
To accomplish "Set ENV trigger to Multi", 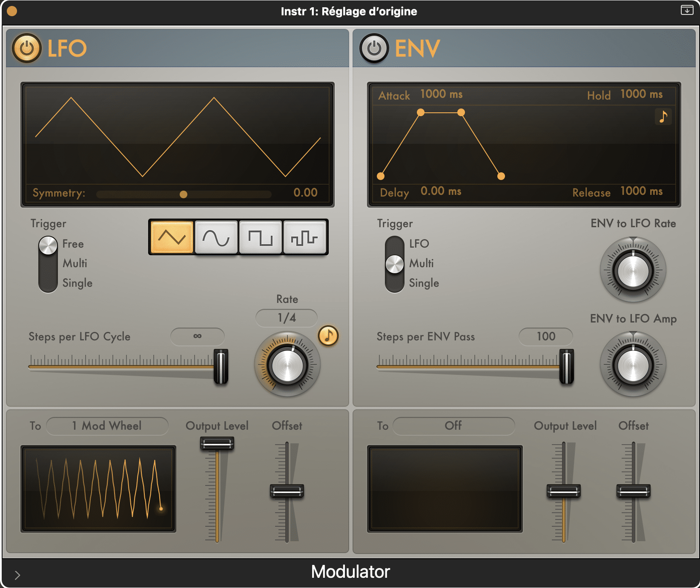I will pyautogui.click(x=421, y=263).
